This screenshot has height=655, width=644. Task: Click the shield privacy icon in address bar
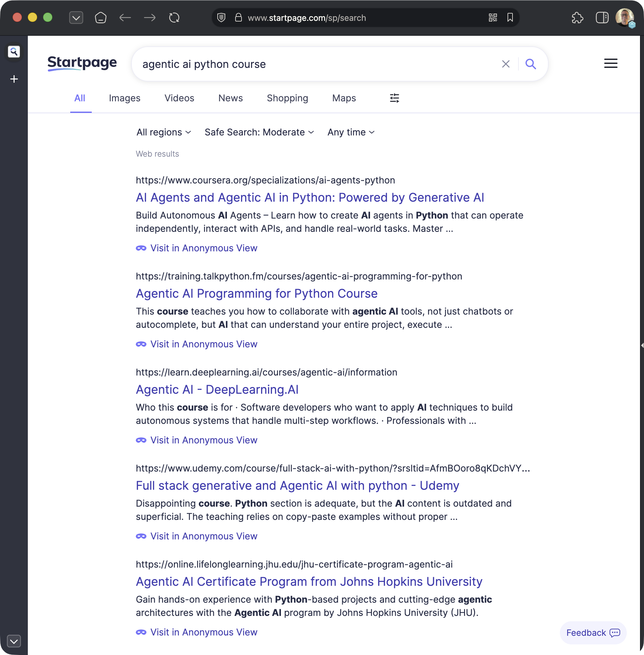coord(221,18)
